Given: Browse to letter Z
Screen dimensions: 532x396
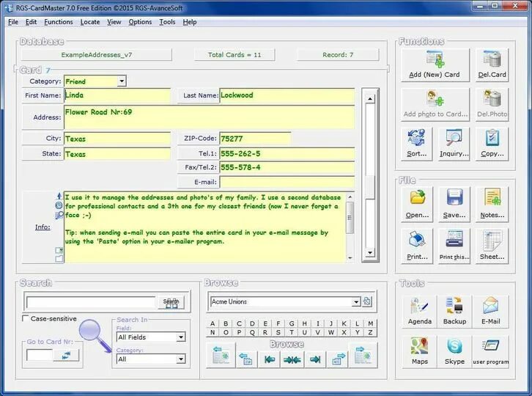Looking at the screenshot, I should click(371, 332).
